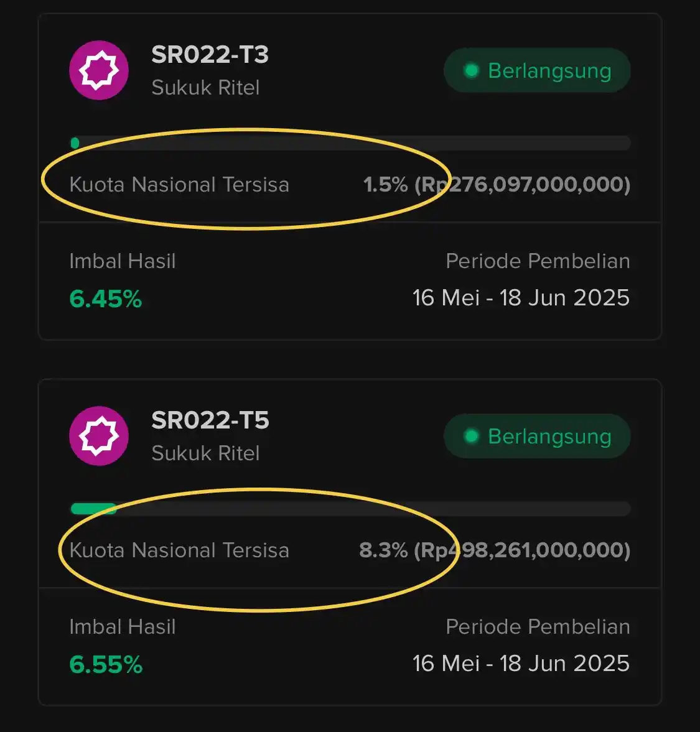Tap SR022-T5 Periode Pembelian date range
Screen dimensions: 700x732
click(x=521, y=664)
